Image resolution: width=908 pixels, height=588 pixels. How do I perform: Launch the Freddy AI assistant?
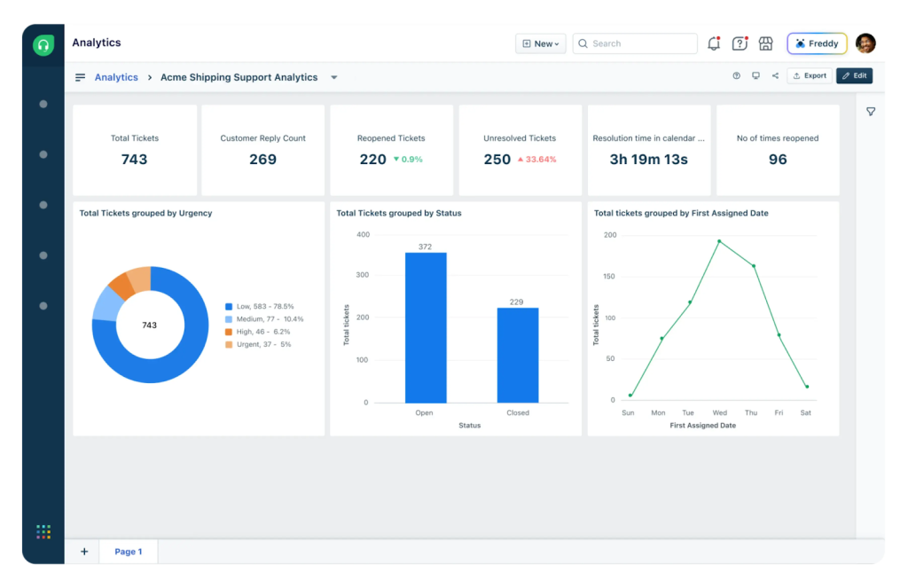[x=816, y=43]
